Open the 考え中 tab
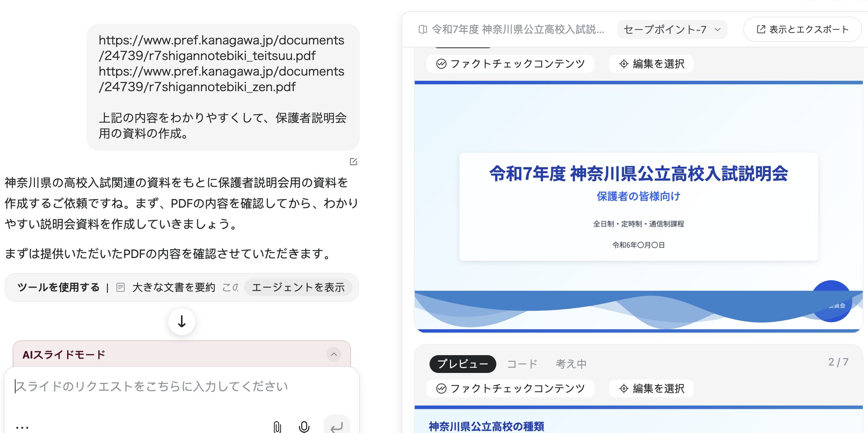The width and height of the screenshot is (868, 433). pyautogui.click(x=571, y=364)
